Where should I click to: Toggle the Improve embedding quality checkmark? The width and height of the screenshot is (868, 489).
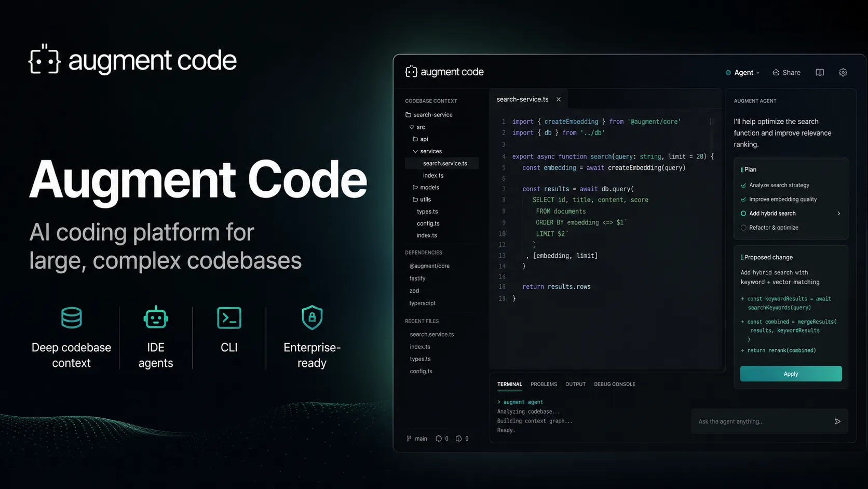[x=743, y=200]
